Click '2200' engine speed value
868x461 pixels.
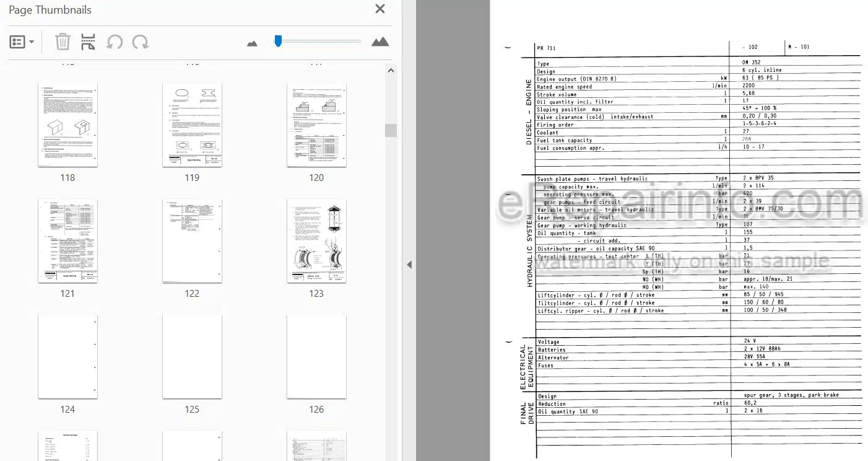[x=749, y=86]
